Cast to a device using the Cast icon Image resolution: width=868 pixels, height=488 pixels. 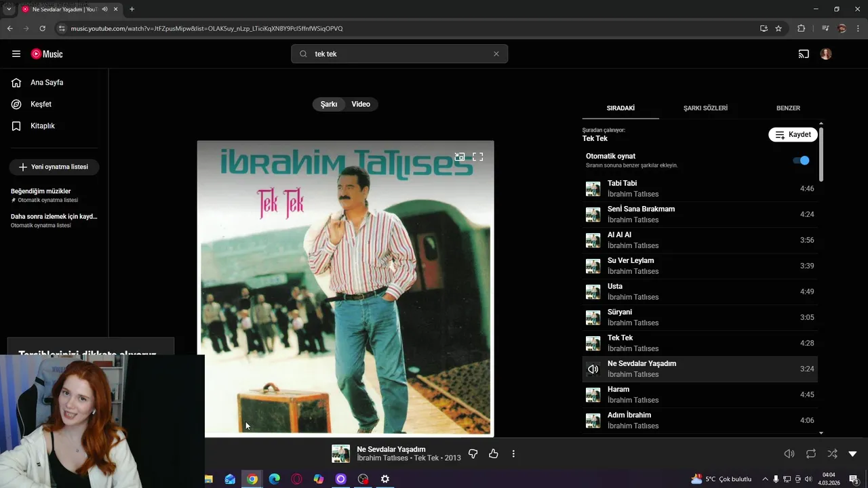(x=804, y=54)
